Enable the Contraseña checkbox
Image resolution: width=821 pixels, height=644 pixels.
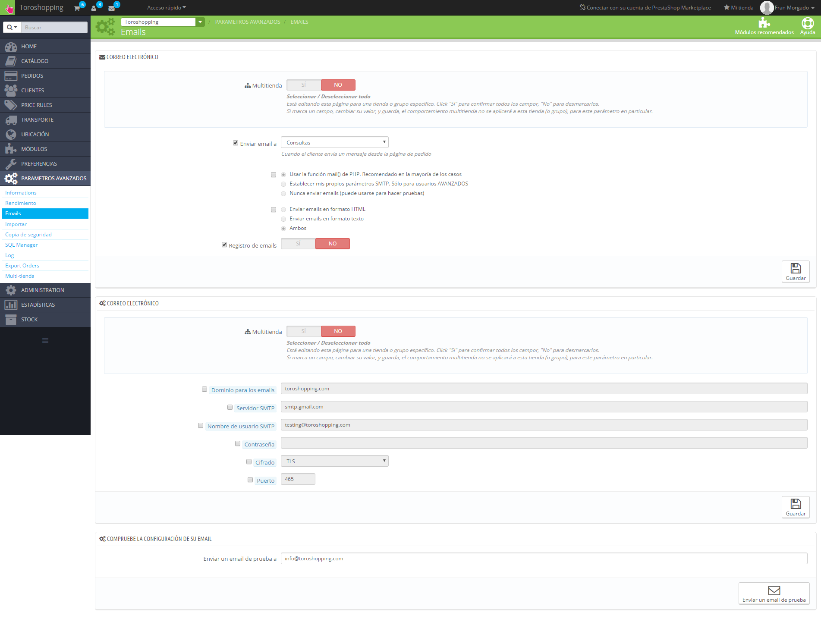click(238, 443)
